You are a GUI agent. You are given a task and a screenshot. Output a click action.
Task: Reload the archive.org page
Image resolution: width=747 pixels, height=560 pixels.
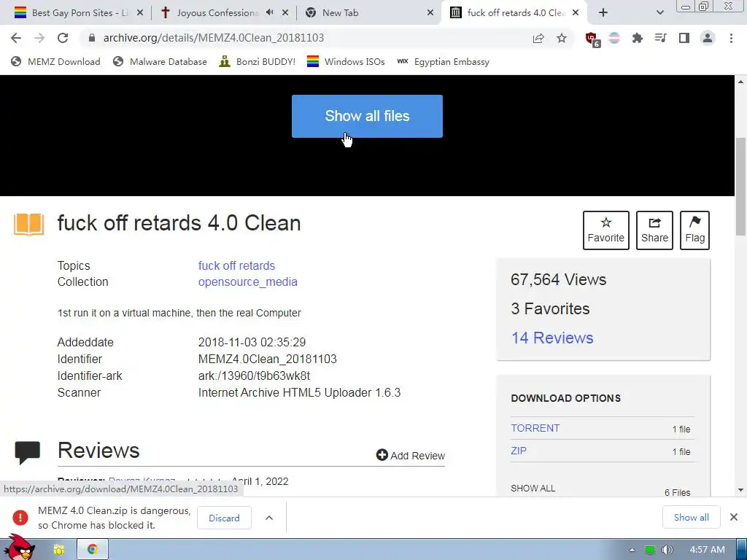63,38
